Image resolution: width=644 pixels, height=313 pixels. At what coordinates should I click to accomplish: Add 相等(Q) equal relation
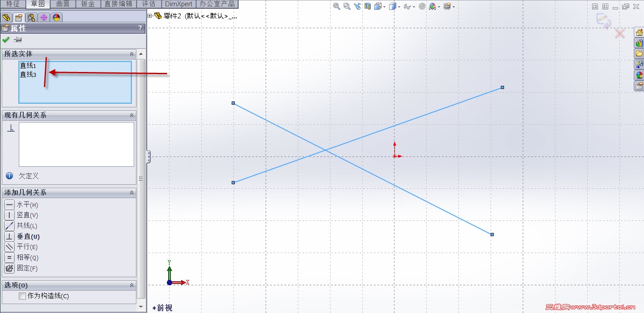21,258
